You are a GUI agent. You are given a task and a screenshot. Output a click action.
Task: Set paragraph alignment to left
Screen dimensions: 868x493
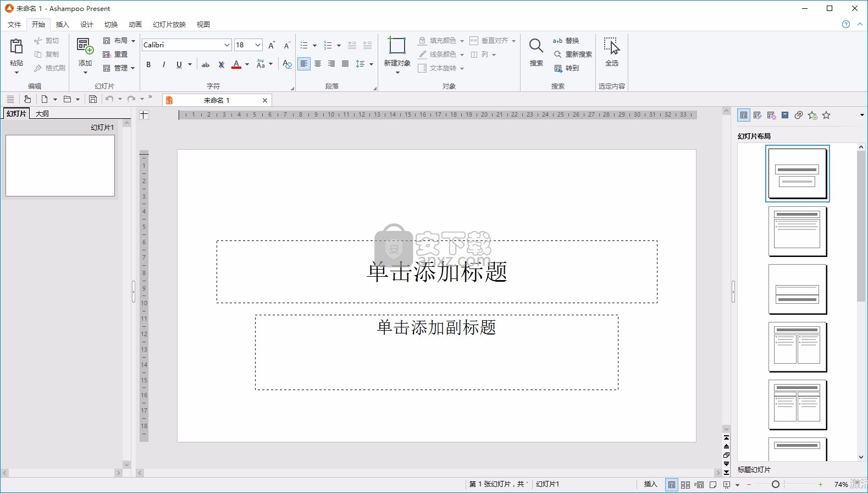pos(304,64)
